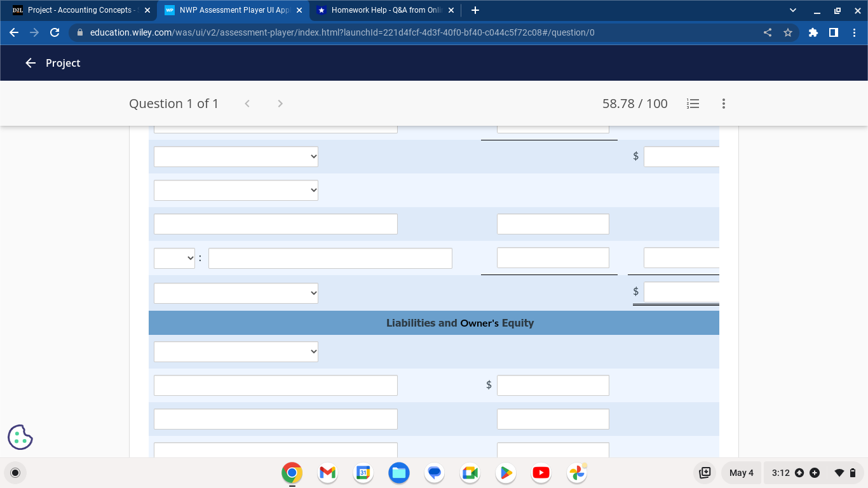
Task: Click the first account name field under Liabilities
Action: point(276,386)
